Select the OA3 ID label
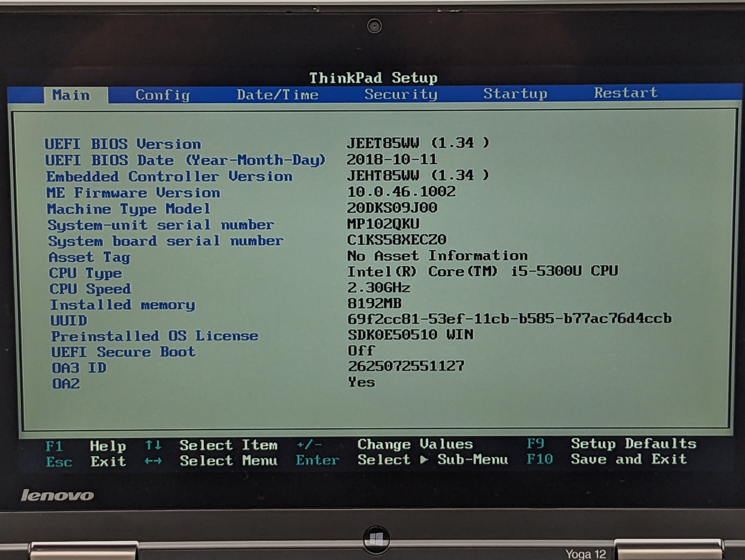This screenshot has width=745, height=560. point(79,368)
